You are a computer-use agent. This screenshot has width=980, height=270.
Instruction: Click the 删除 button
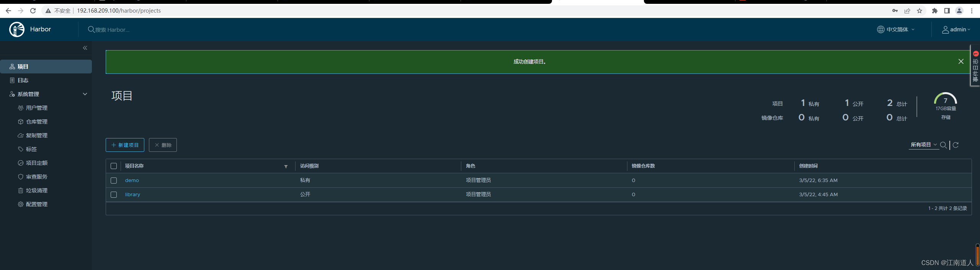point(163,145)
